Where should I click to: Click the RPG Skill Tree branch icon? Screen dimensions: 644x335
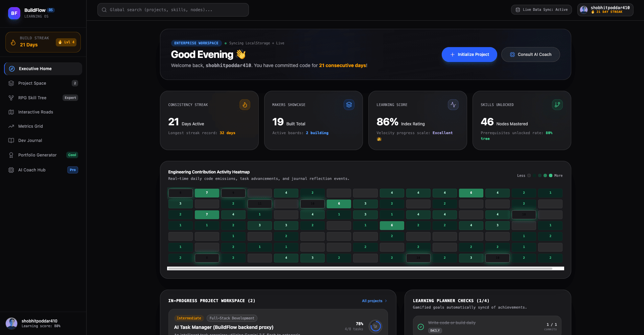(x=11, y=98)
